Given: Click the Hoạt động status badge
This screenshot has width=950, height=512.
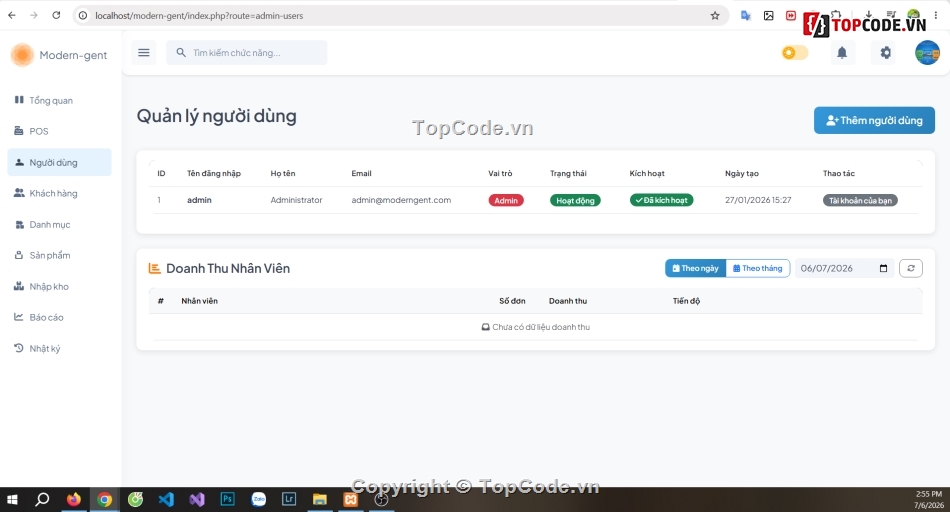Looking at the screenshot, I should 575,201.
